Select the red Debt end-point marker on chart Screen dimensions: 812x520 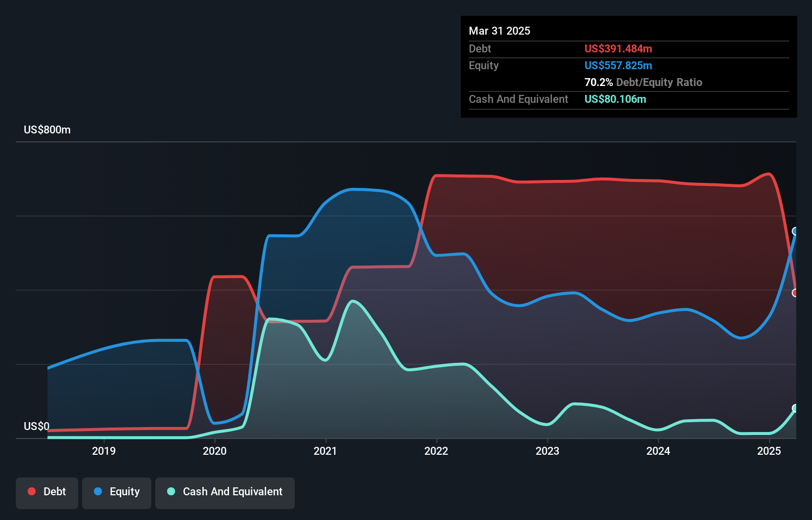(795, 293)
